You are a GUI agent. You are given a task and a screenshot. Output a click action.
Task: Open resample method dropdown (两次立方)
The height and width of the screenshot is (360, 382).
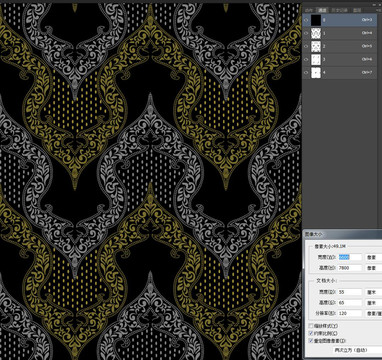point(357,350)
